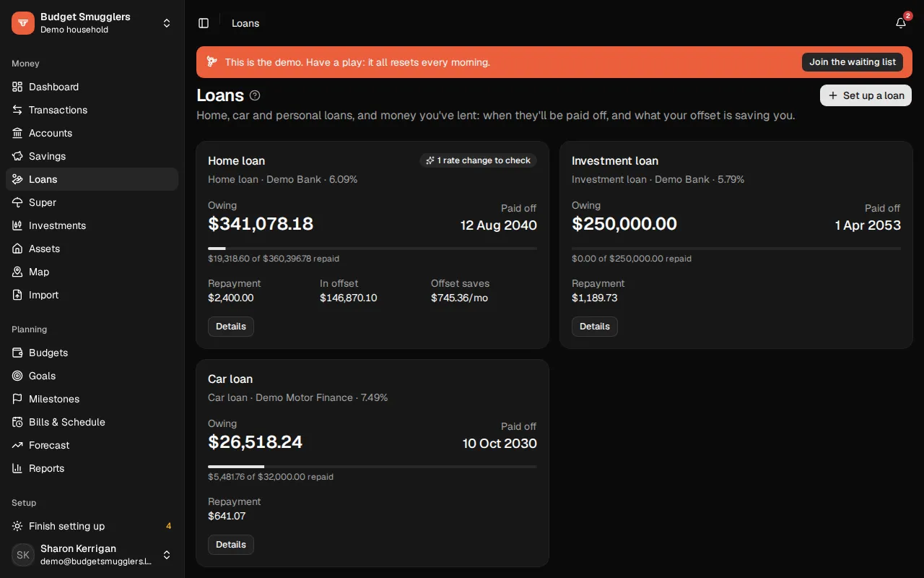Image resolution: width=924 pixels, height=578 pixels.
Task: Select the Loans sidebar item
Action: click(92, 179)
